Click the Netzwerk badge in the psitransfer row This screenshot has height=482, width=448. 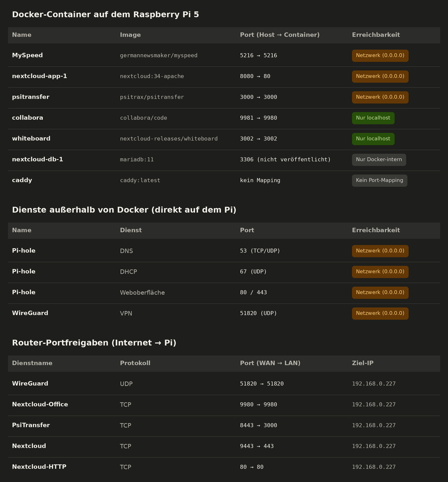click(x=380, y=97)
